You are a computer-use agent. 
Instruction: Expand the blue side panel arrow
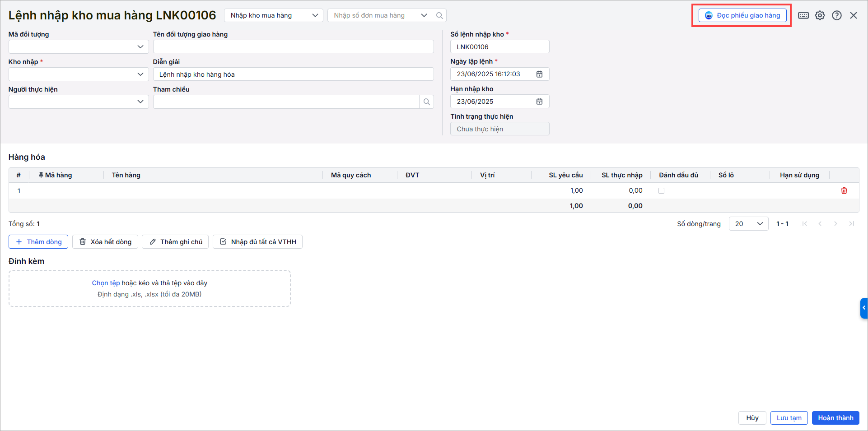coord(863,308)
